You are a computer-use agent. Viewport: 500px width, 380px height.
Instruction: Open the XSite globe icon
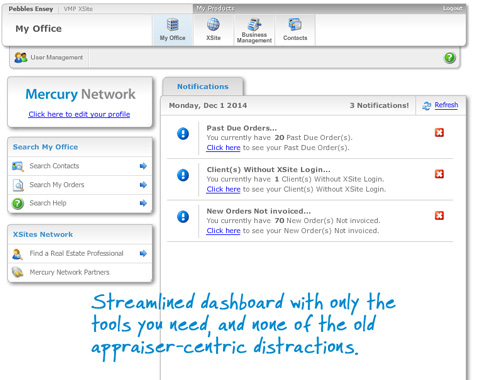[x=213, y=25]
